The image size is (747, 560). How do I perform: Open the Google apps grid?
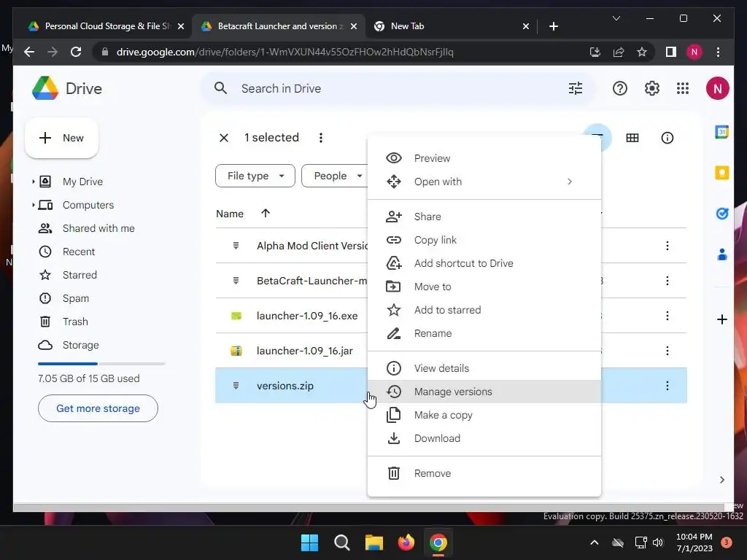[683, 88]
